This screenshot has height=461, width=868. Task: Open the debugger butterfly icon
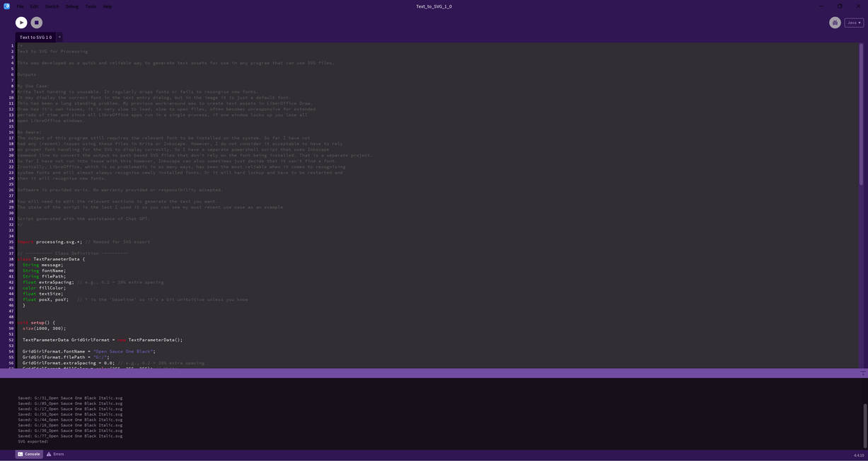[835, 23]
